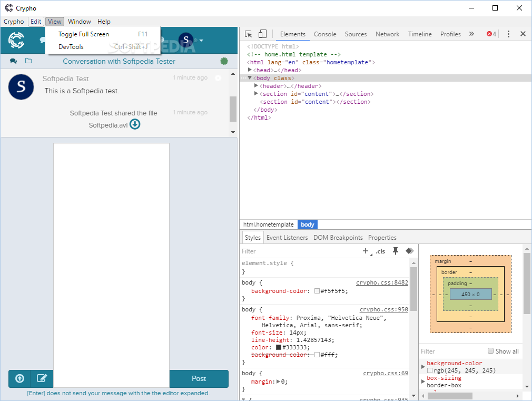Toggle the .cls class editor

pos(380,251)
